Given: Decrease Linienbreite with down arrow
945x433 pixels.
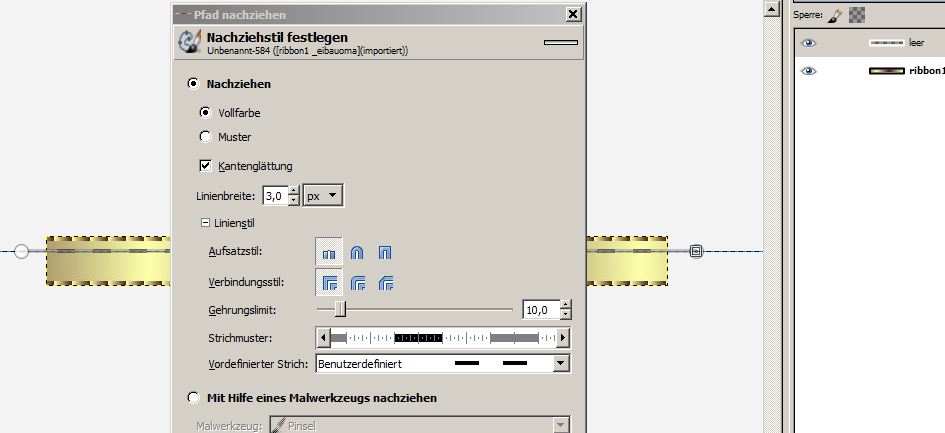Looking at the screenshot, I should click(x=294, y=201).
